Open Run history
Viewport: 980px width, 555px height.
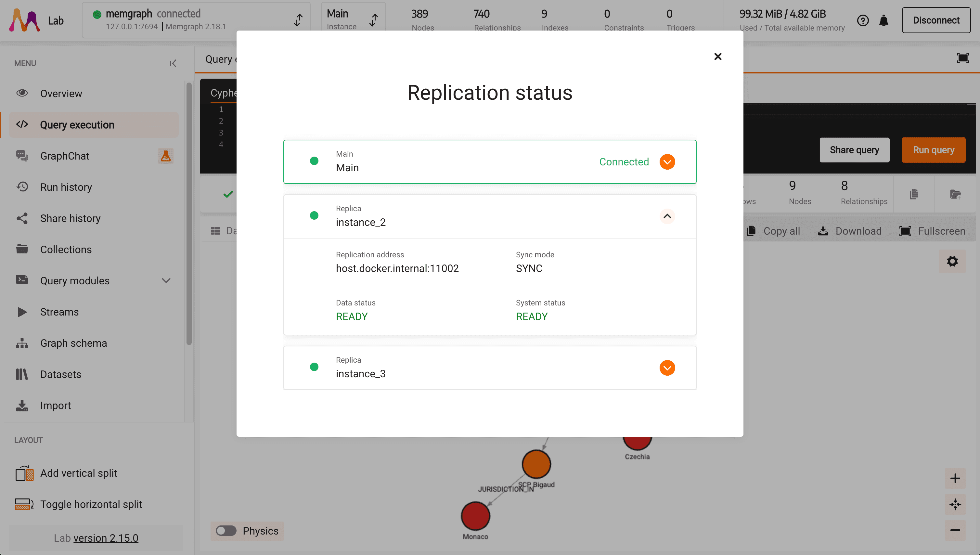point(94,187)
